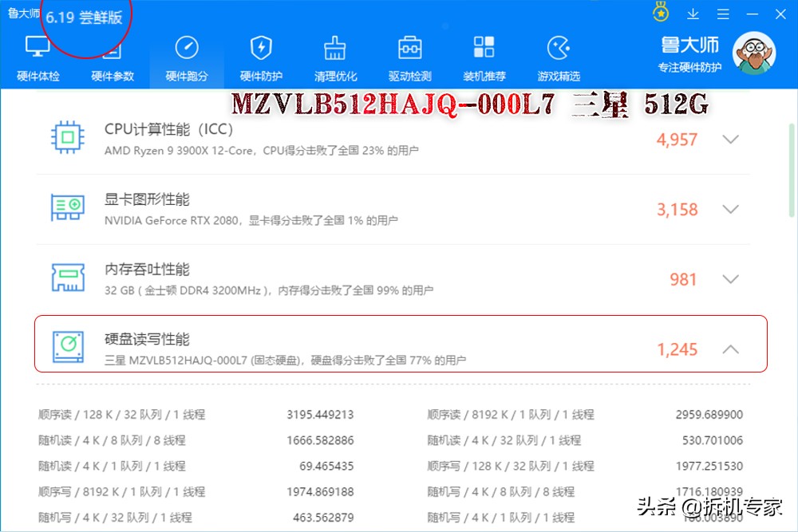798x532 pixels.
Task: Click the CPU score 4,957 link
Action: [x=678, y=139]
